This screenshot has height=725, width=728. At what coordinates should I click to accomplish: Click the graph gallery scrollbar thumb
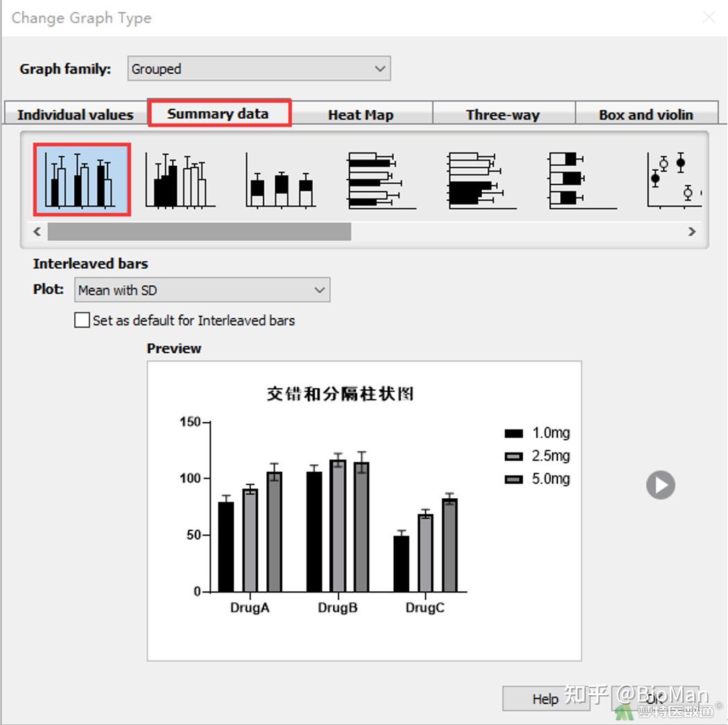[199, 231]
